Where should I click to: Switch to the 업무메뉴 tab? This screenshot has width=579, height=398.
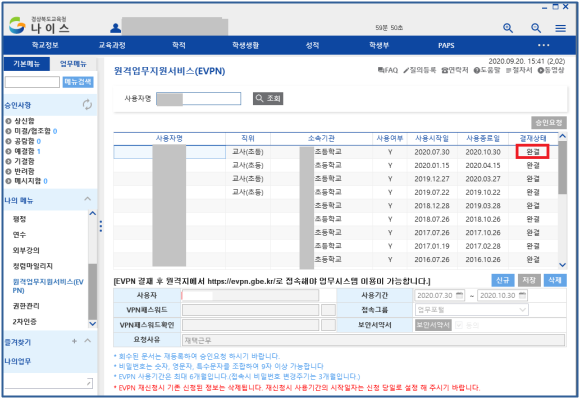[73, 64]
